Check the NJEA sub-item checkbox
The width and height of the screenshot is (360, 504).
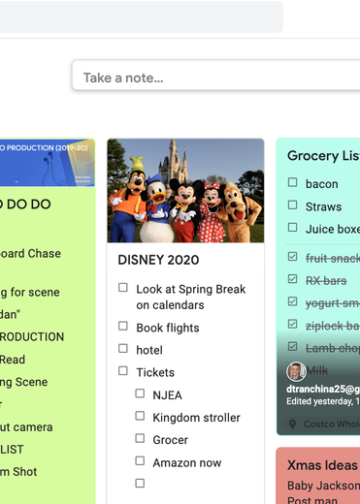[x=140, y=393]
